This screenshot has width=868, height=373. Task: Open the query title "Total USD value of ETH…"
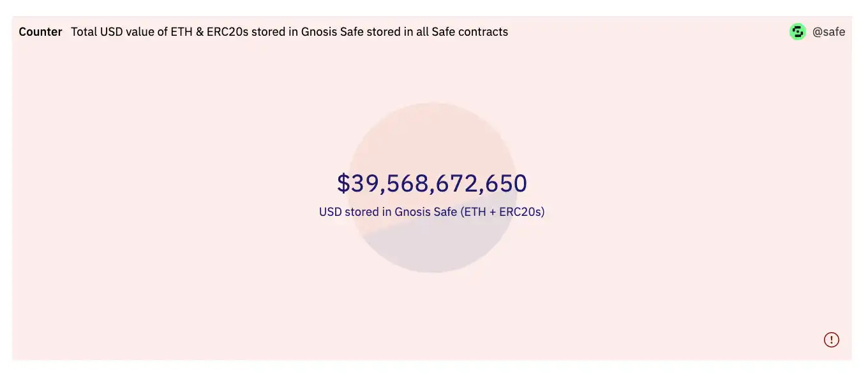[289, 31]
